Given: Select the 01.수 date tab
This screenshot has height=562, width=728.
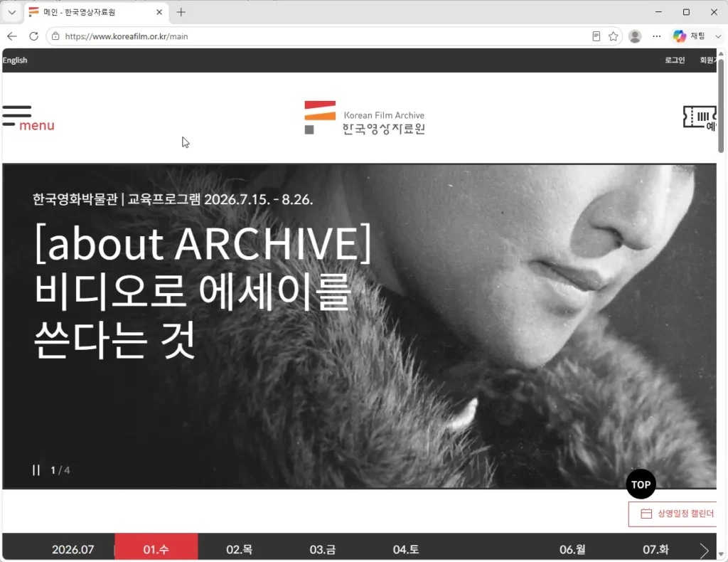Looking at the screenshot, I should click(x=156, y=548).
